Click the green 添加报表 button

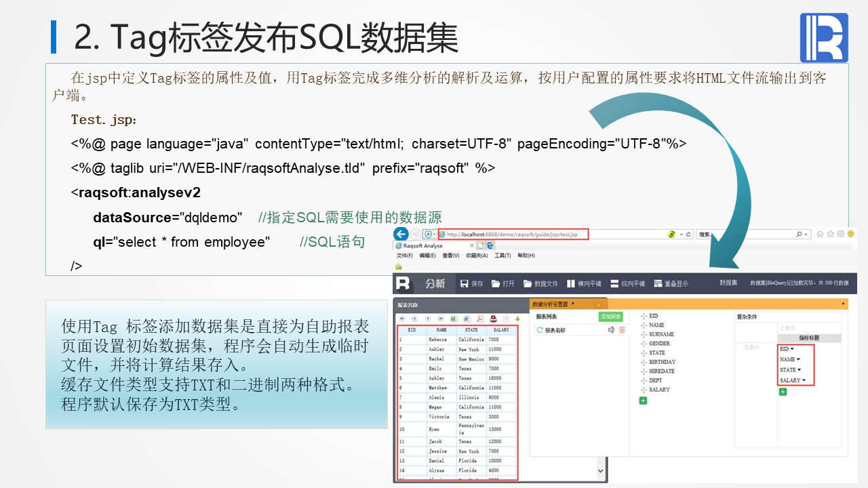[610, 317]
